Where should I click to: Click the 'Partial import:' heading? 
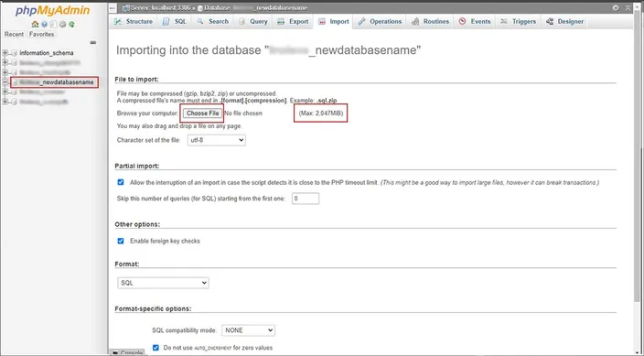pyautogui.click(x=137, y=166)
